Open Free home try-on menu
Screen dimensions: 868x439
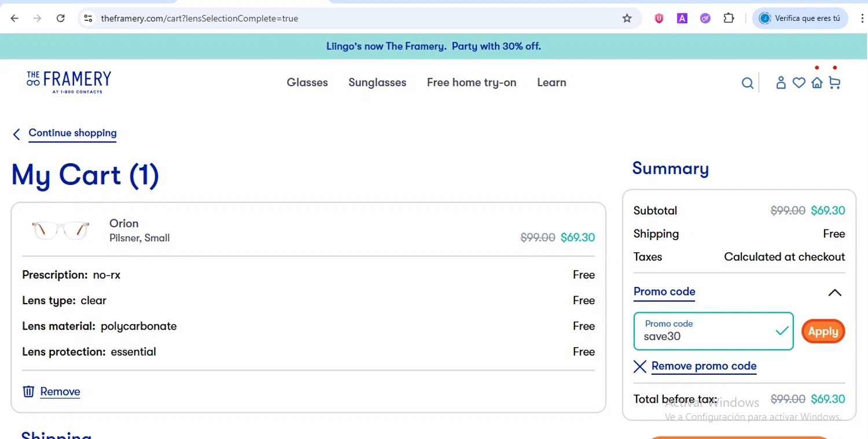click(x=472, y=83)
